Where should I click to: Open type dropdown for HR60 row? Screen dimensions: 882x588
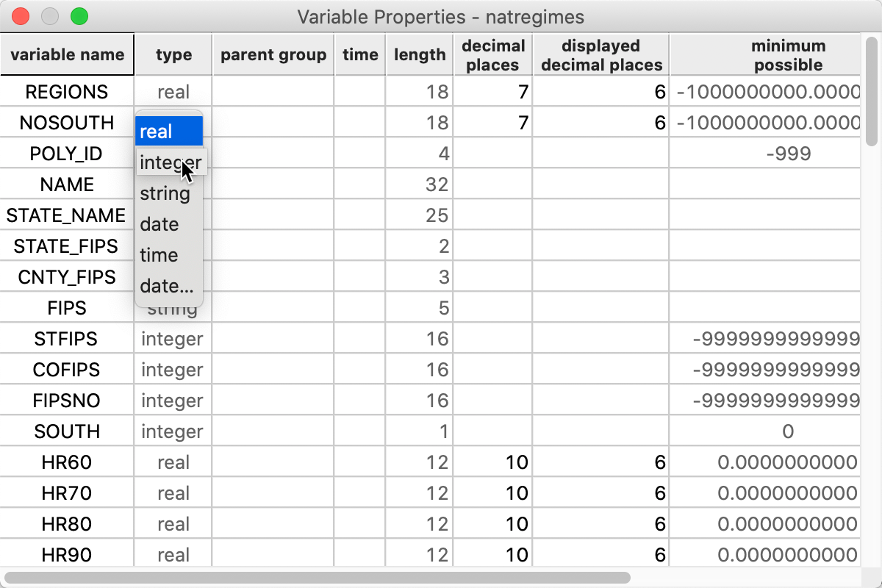coord(173,462)
